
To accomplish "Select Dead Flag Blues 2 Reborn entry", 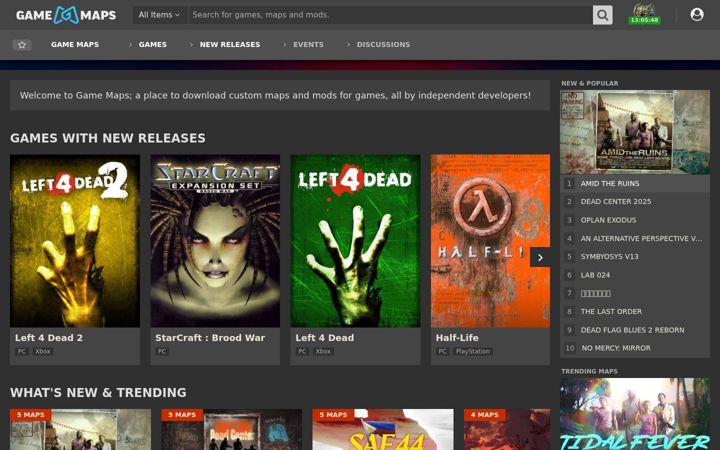I will (635, 330).
